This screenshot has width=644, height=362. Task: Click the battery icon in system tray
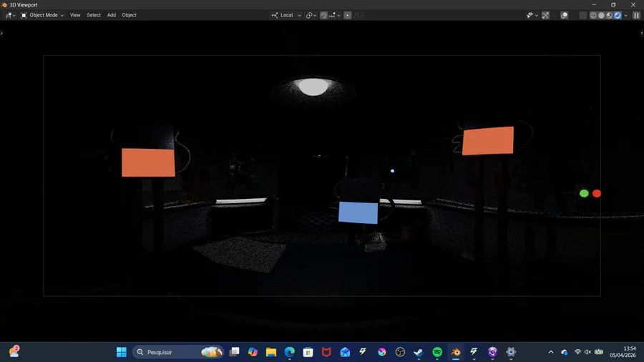(599, 352)
